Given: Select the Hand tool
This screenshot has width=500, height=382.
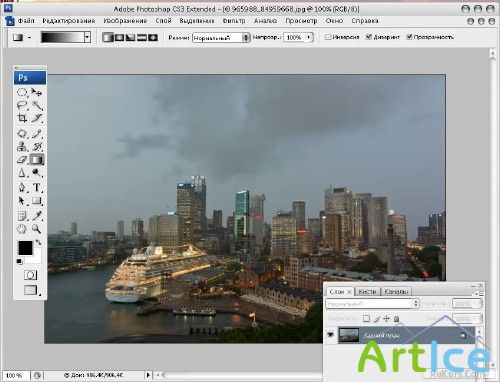Looking at the screenshot, I should click(x=22, y=229).
